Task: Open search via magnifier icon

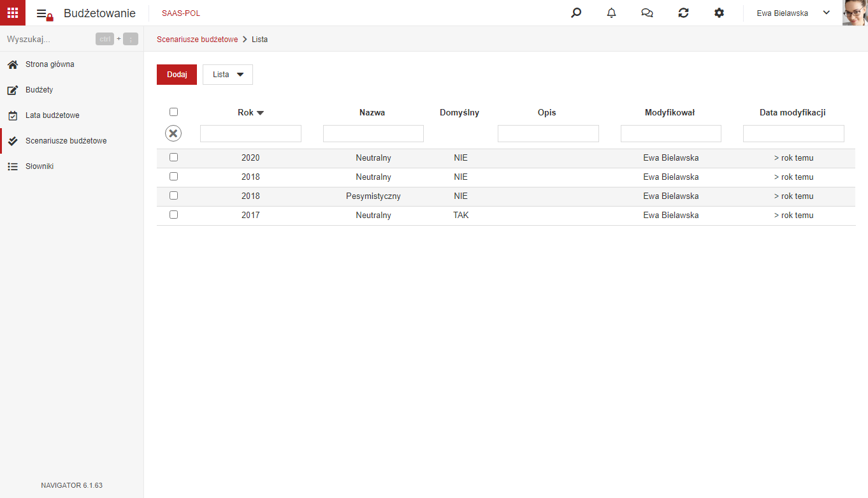Action: [576, 13]
